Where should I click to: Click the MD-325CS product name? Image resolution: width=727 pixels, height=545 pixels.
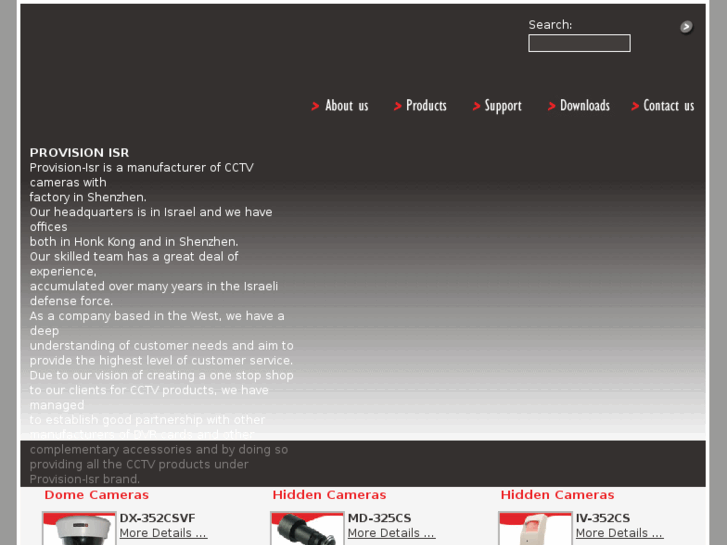[379, 518]
